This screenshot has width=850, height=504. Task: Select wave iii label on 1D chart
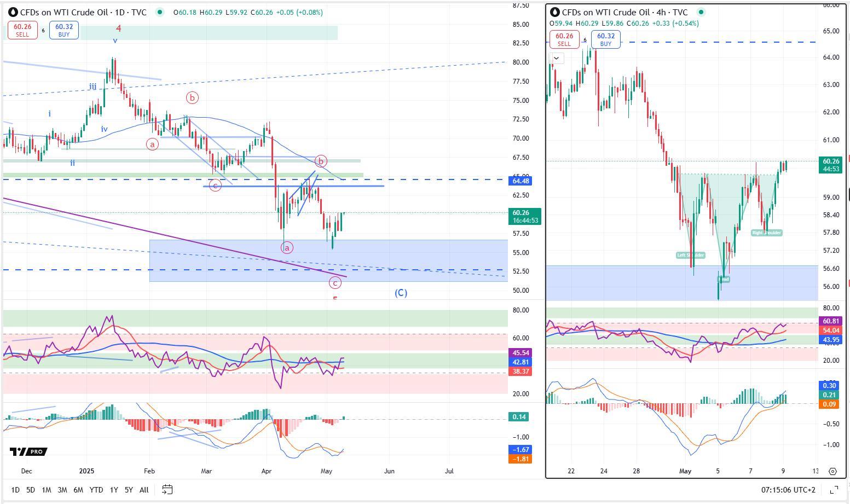click(x=93, y=86)
